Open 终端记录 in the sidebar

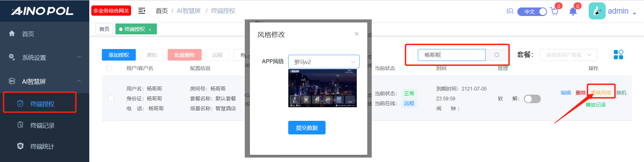(42, 125)
